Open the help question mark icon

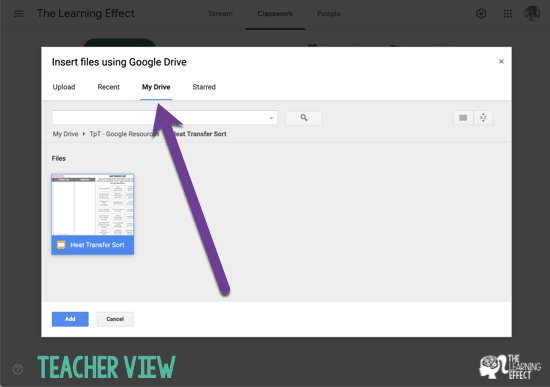point(18,369)
